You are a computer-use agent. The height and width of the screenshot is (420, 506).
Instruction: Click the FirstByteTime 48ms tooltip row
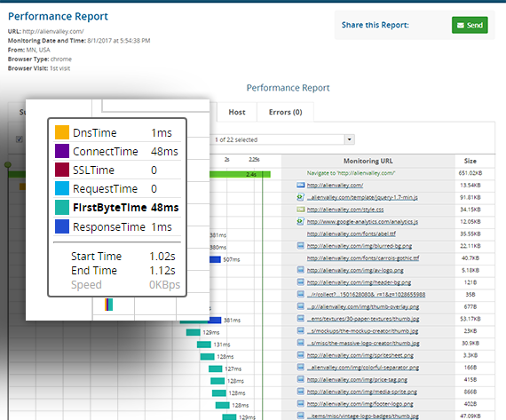pyautogui.click(x=117, y=207)
